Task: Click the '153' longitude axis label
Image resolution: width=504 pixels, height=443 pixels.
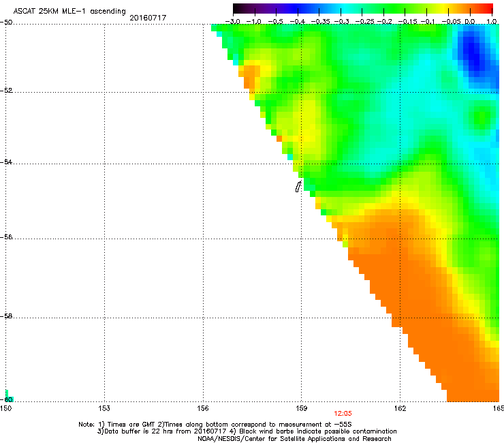Action: pos(104,408)
